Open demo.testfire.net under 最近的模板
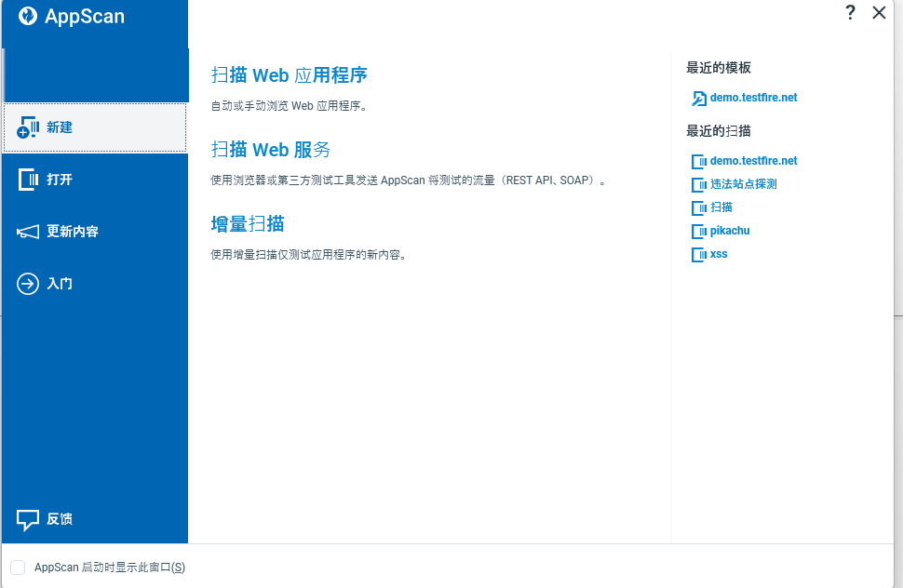903x588 pixels. 753,98
